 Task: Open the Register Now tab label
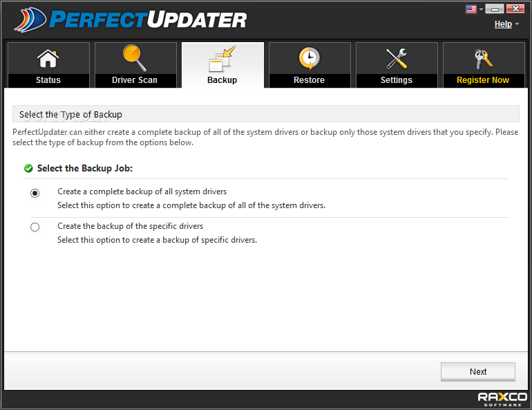pos(483,80)
